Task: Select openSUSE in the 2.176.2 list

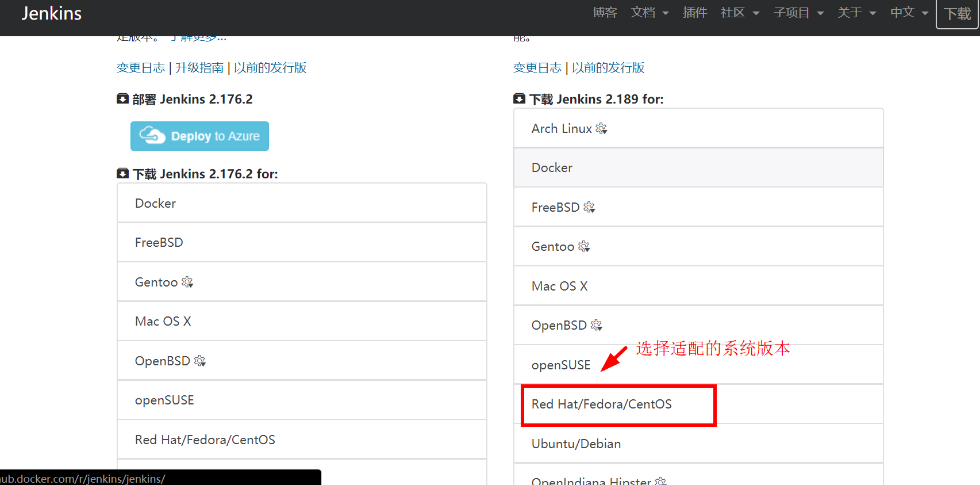Action: click(x=302, y=400)
